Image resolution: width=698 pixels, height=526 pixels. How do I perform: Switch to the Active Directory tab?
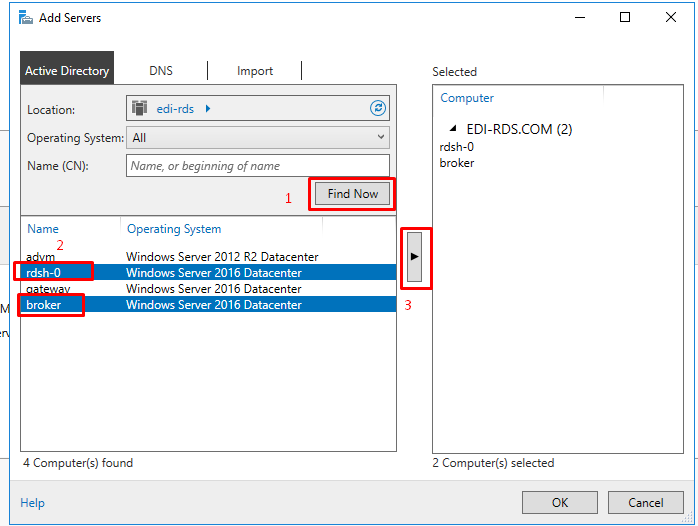pyautogui.click(x=67, y=70)
